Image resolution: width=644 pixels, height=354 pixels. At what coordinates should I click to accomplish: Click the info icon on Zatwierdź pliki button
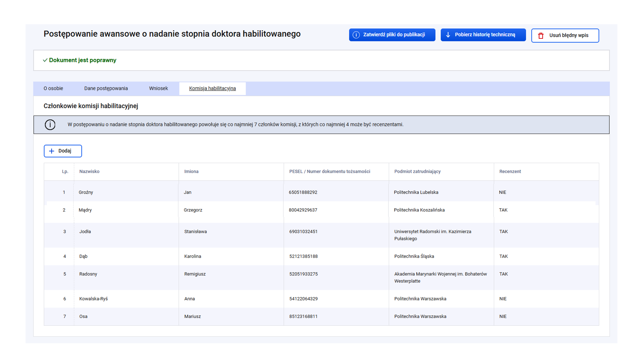(x=356, y=35)
